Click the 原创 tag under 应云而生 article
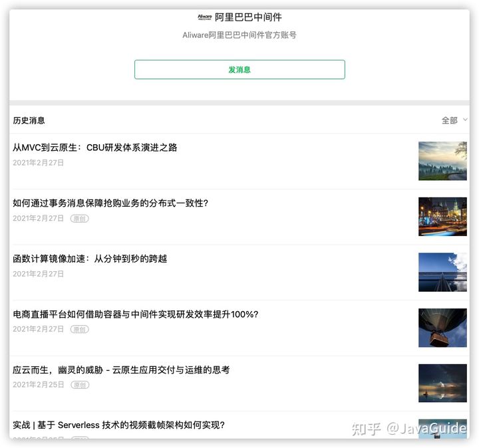 click(80, 385)
